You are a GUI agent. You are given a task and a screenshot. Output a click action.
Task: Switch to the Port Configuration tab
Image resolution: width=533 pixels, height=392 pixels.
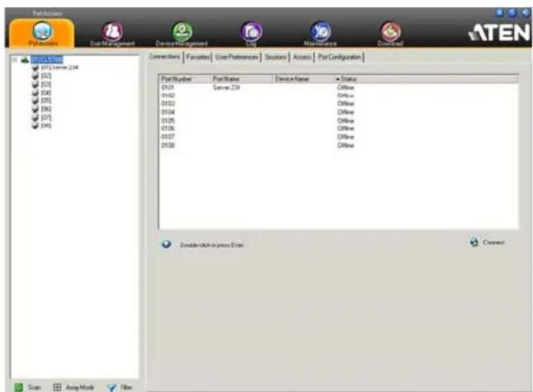click(340, 57)
